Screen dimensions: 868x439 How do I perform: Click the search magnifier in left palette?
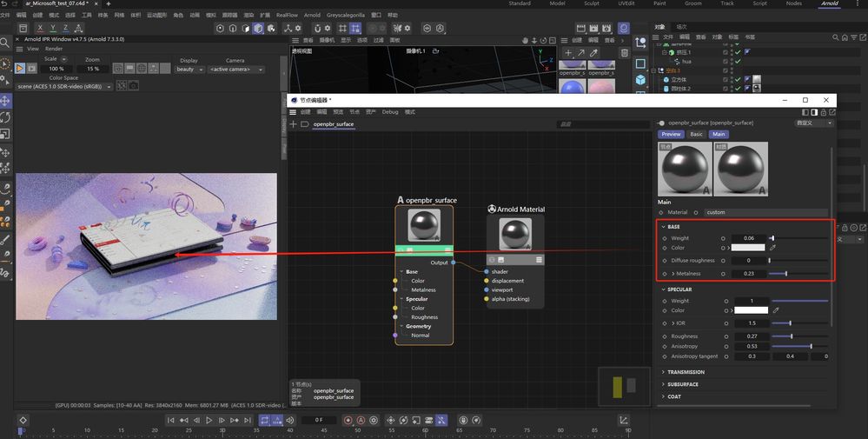point(5,43)
